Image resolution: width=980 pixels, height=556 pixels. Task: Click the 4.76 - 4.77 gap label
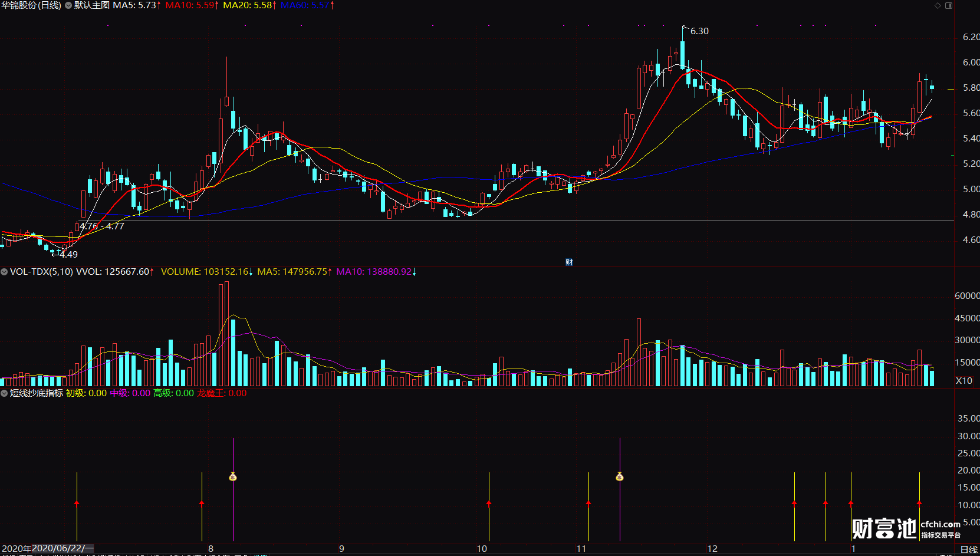point(101,226)
